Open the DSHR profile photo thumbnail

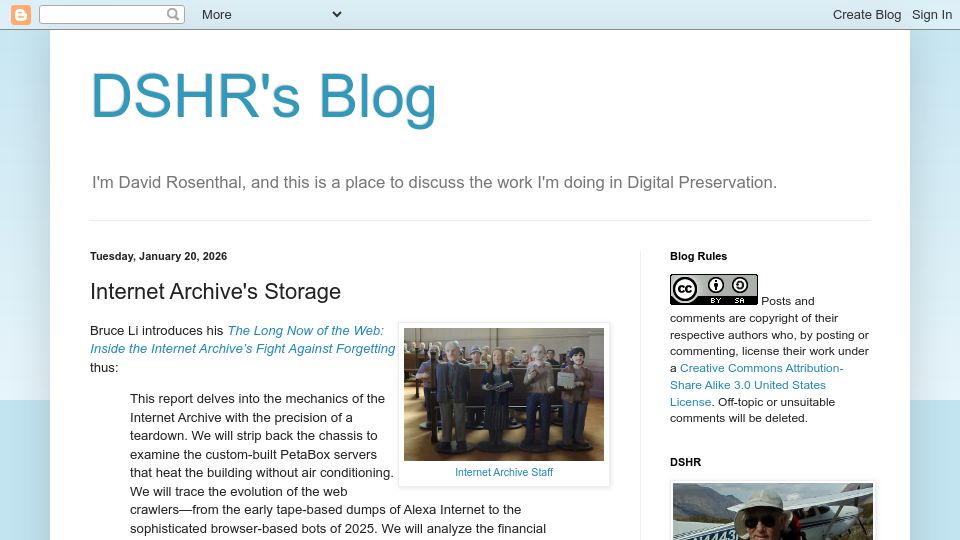[x=773, y=512]
